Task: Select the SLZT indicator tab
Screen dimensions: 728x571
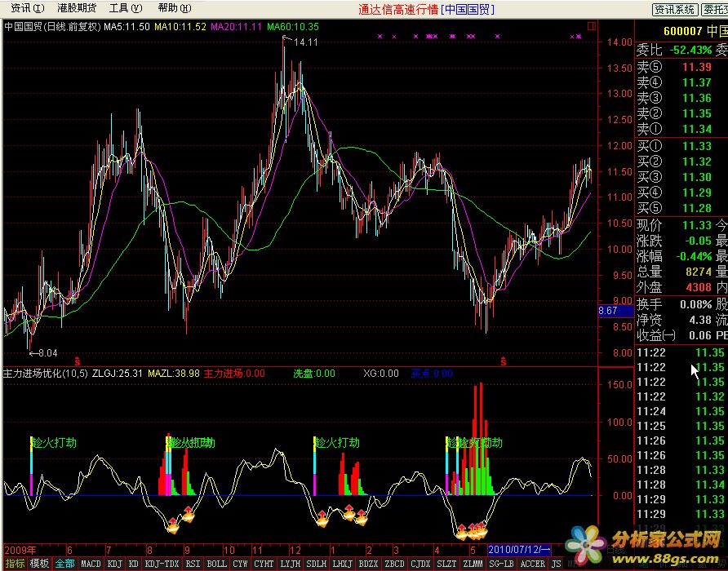Action: [x=446, y=564]
